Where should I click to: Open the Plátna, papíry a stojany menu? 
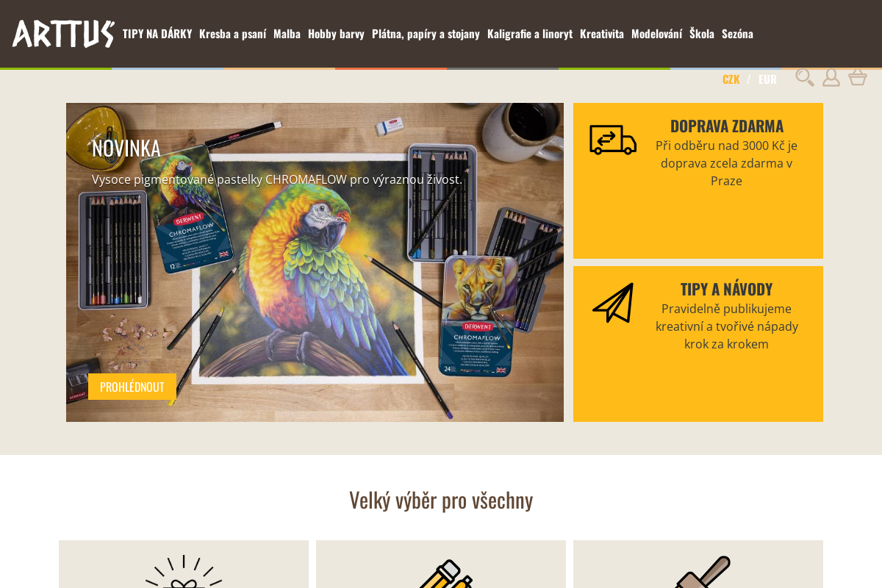tap(426, 33)
